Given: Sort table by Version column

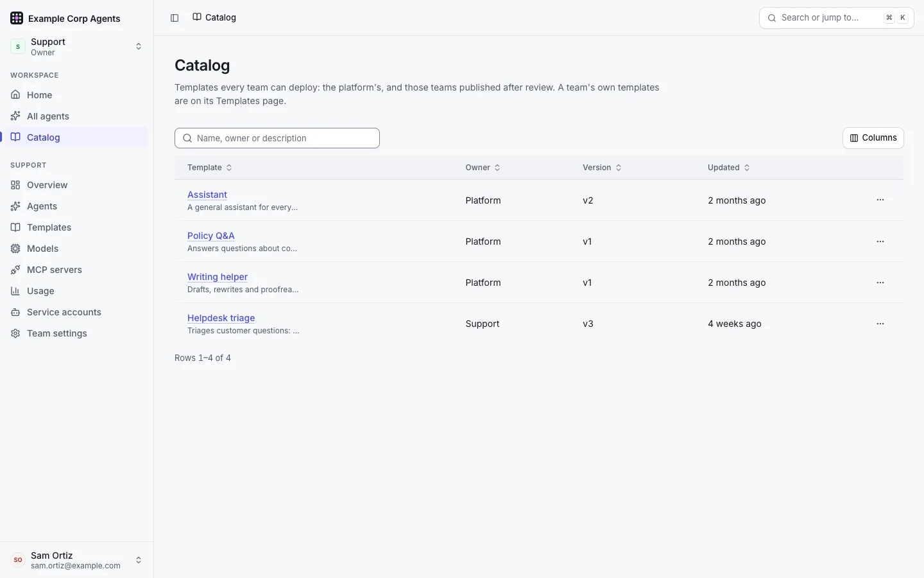Looking at the screenshot, I should 602,168.
